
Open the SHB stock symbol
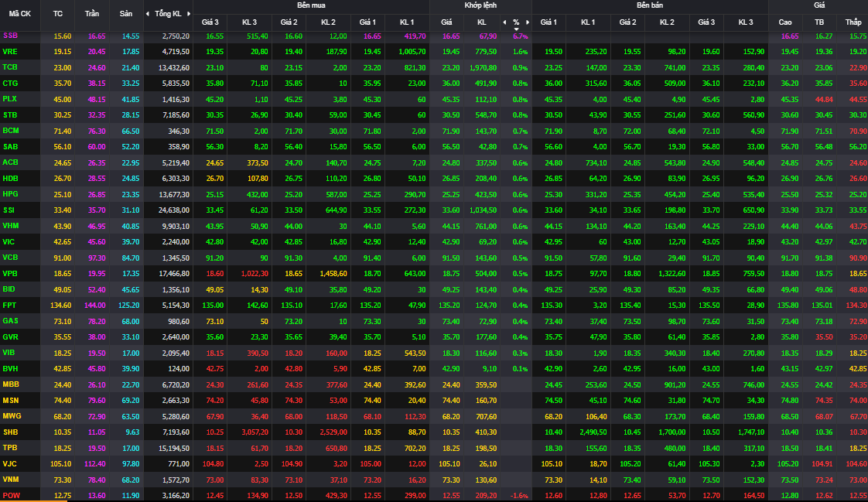click(x=10, y=432)
